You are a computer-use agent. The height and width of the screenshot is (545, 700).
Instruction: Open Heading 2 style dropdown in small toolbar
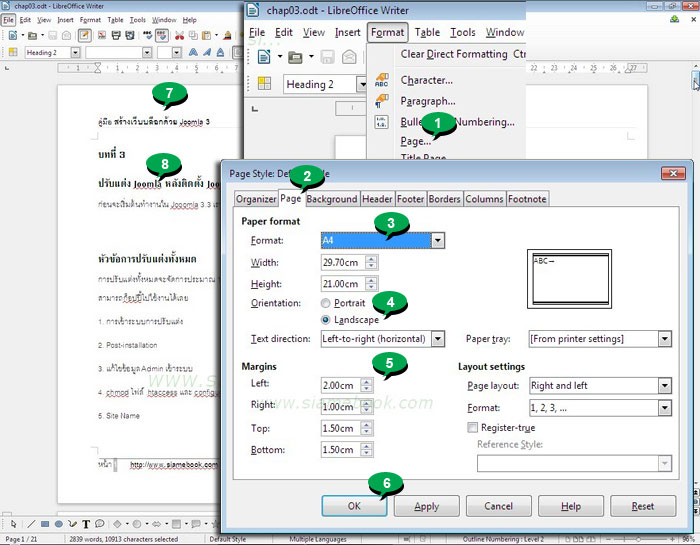(75, 52)
